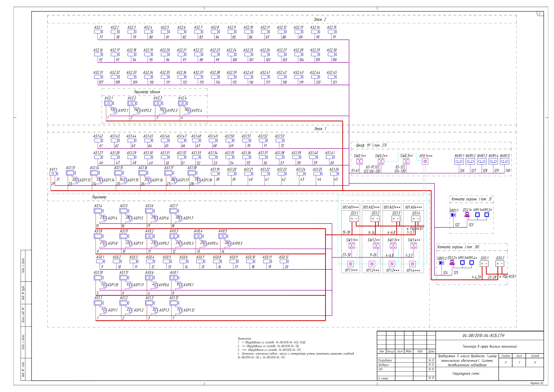This screenshot has width=554, height=392.
Task: Click the XF0.1 optical cross symbol
Action: point(425,162)
